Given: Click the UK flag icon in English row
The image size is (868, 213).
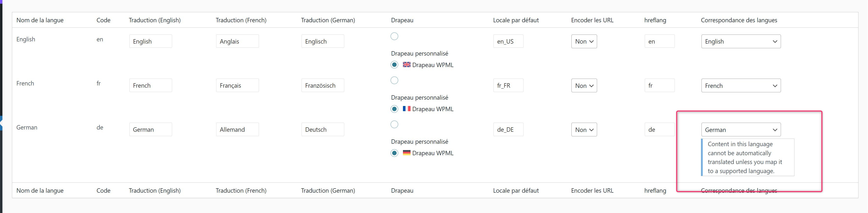Looking at the screenshot, I should tap(407, 64).
